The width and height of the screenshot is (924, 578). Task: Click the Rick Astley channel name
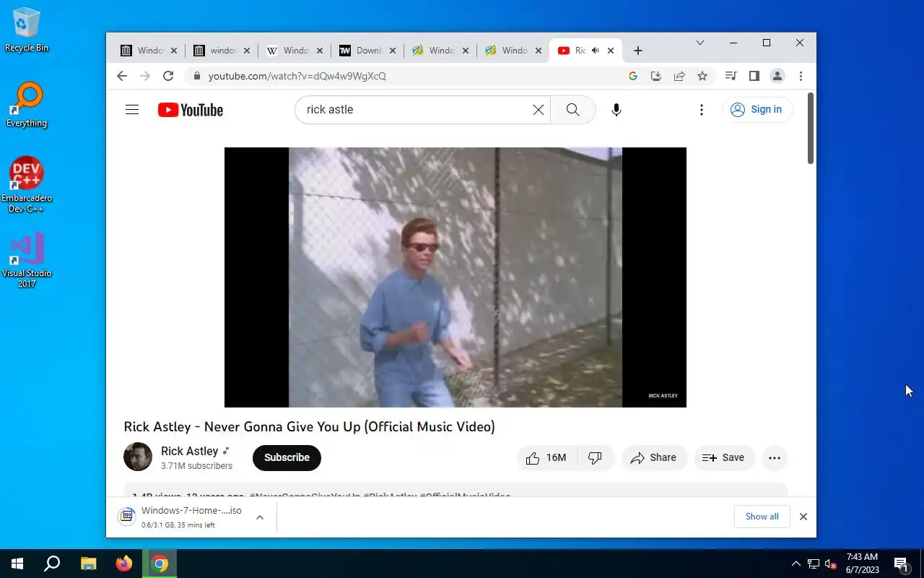tap(189, 451)
